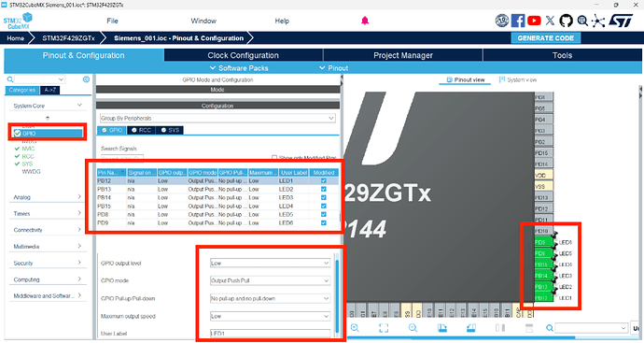Open the GPIO mode Output Push Pull dropdown
The image size is (644, 343).
point(270,280)
